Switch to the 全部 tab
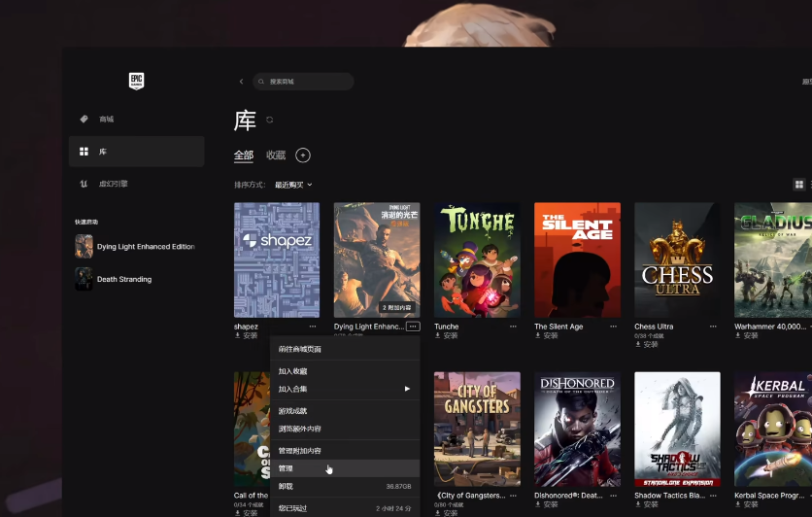This screenshot has height=517, width=812. [244, 155]
